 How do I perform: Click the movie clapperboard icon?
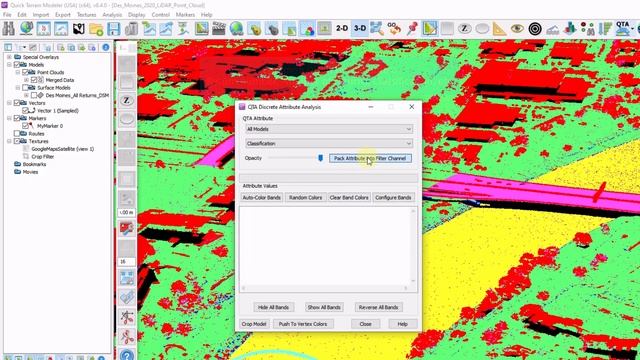click(x=219, y=29)
